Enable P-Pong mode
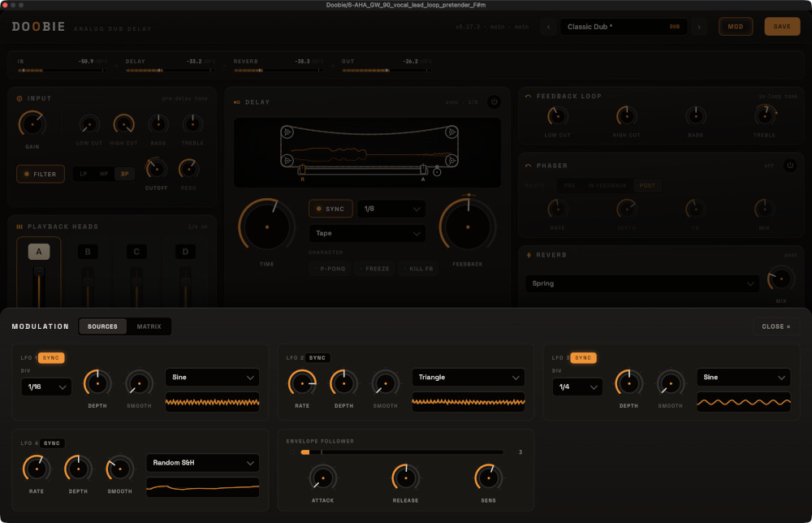 pos(330,269)
